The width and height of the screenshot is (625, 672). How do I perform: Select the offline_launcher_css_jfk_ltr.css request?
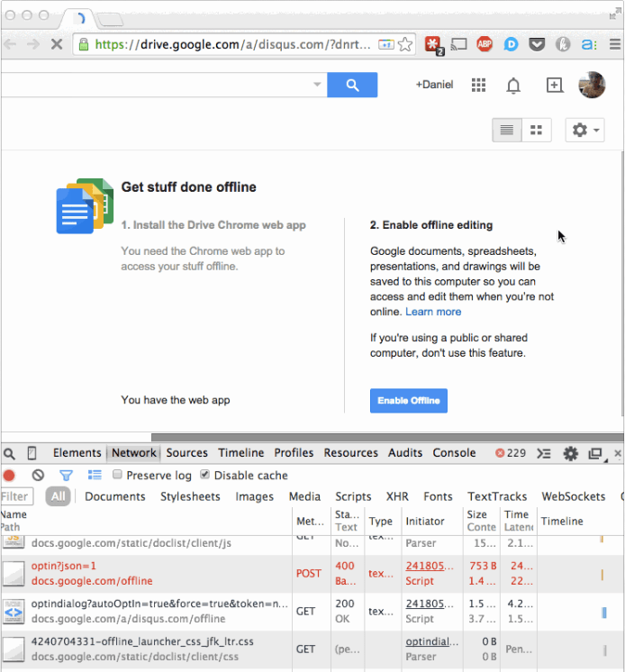312,649
